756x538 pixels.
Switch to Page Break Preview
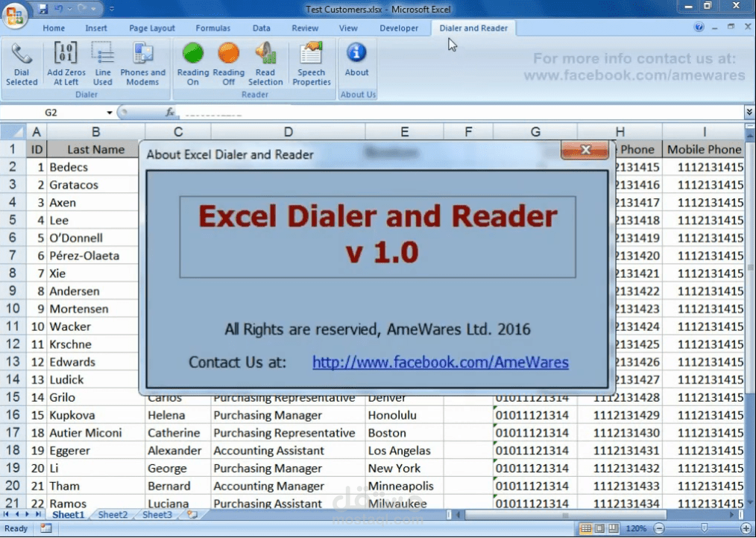(614, 528)
